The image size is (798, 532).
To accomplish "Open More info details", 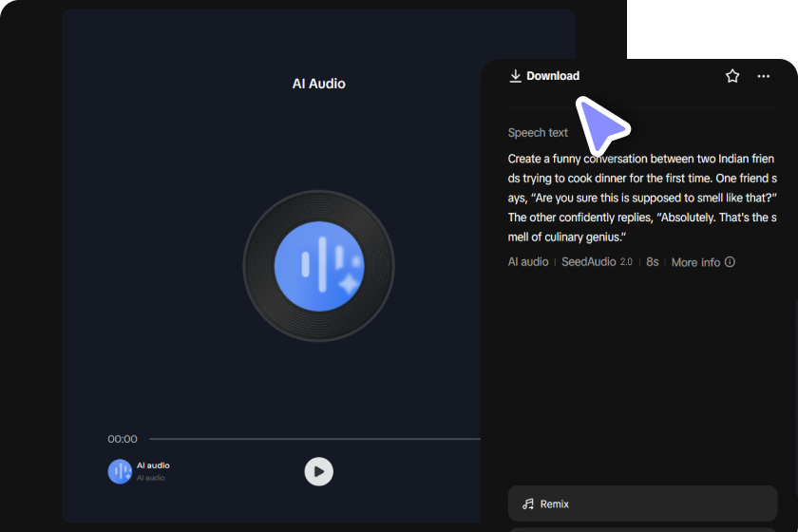I will click(703, 262).
